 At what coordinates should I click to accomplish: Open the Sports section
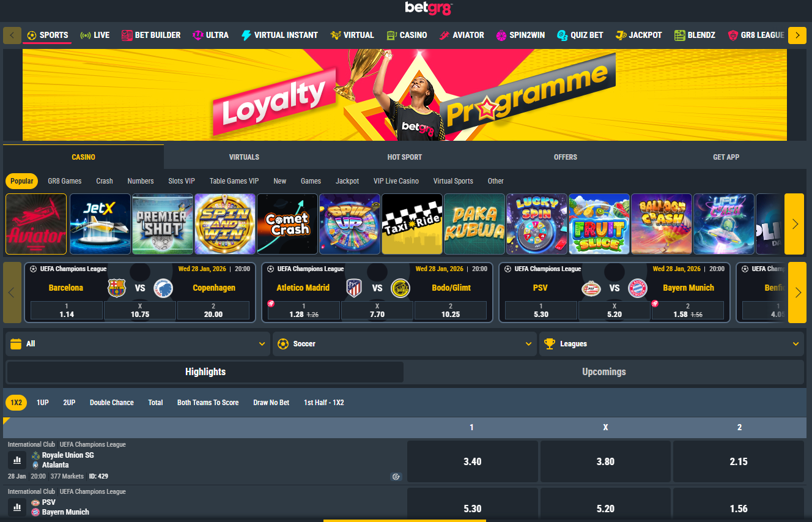tap(47, 35)
